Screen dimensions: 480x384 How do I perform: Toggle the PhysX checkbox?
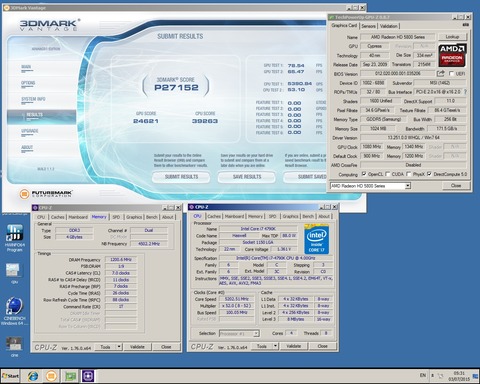coord(409,174)
